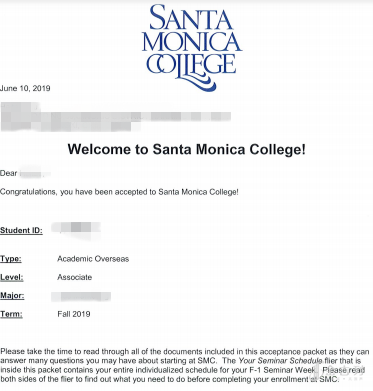Screen dimensions: 373x391
Task: Click the Congratulations acceptance sentence
Action: point(119,192)
